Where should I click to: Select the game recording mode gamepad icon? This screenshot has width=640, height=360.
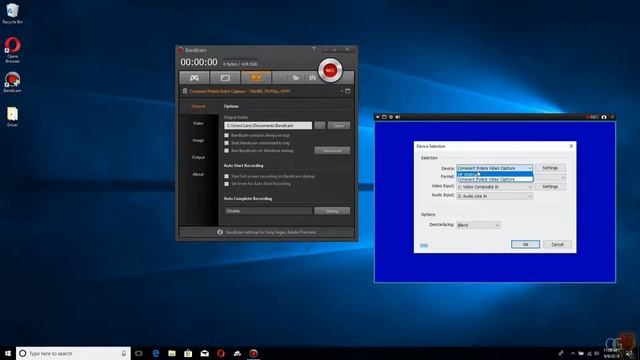[x=194, y=78]
